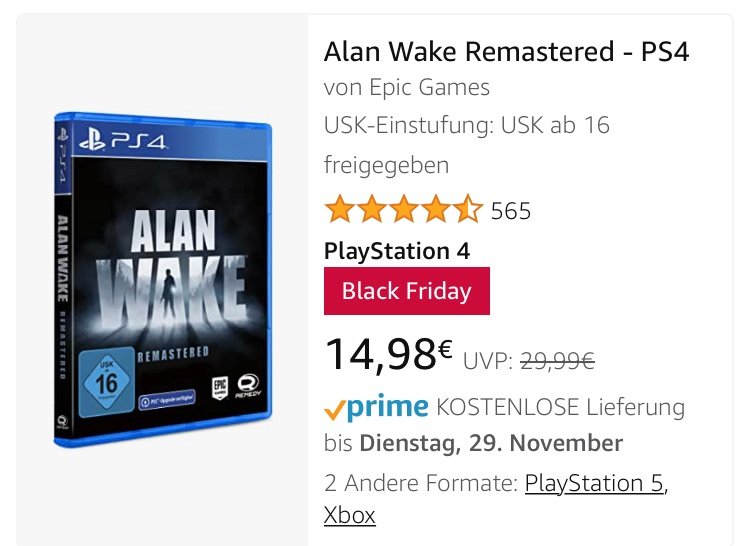Click the half-filled fifth star
The image size is (750, 546).
468,209
